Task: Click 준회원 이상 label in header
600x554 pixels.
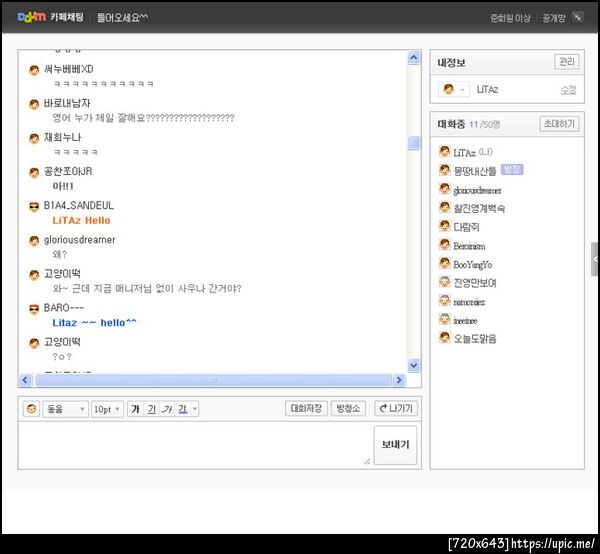Action: click(x=510, y=18)
